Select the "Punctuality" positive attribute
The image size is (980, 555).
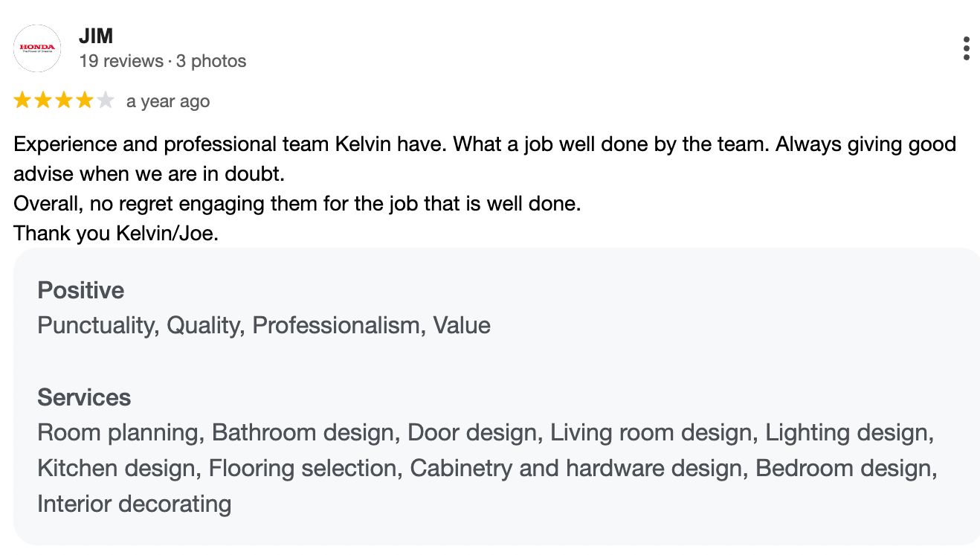coord(96,326)
